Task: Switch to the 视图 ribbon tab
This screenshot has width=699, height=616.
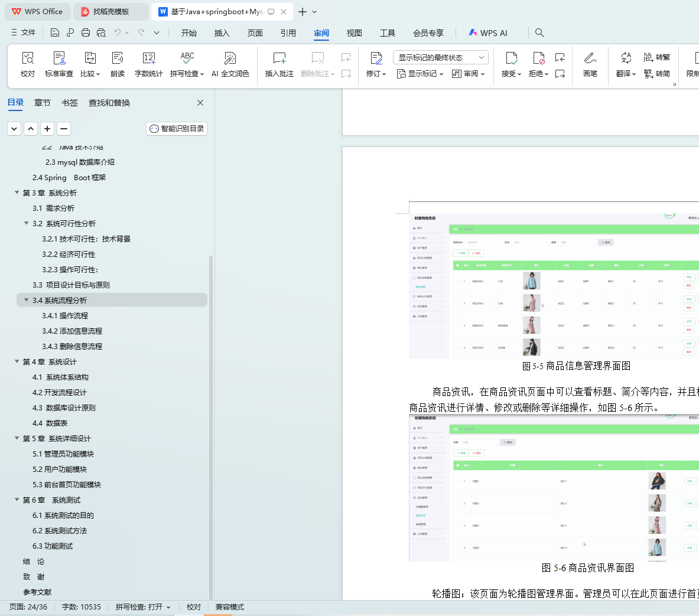Action: coord(355,33)
